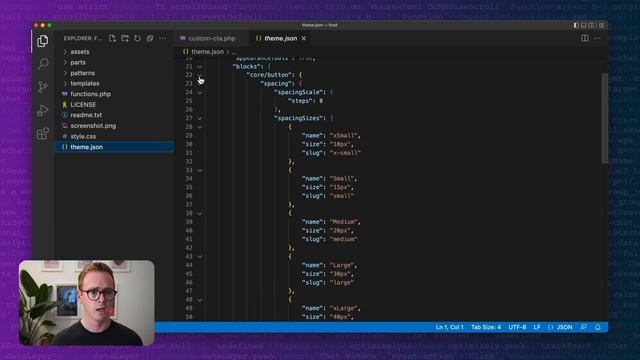Select the theme.json editor tab
640x360 pixels.
tap(280, 38)
